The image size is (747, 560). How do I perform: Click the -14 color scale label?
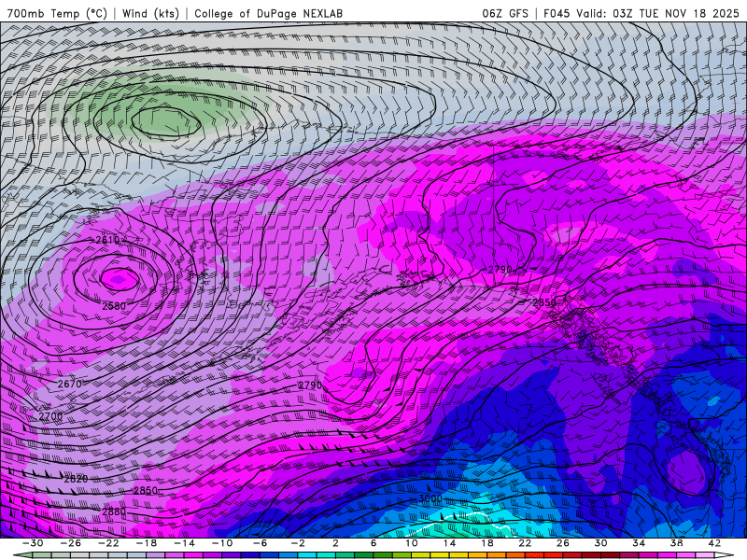click(184, 543)
